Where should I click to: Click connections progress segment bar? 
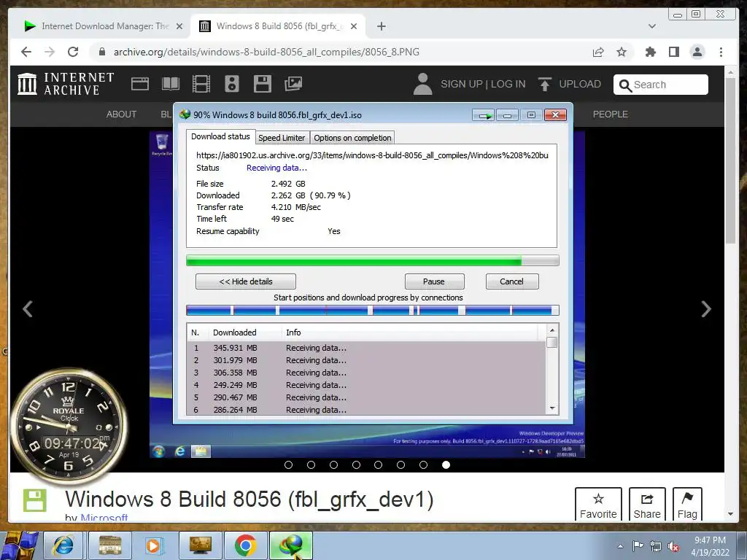373,311
